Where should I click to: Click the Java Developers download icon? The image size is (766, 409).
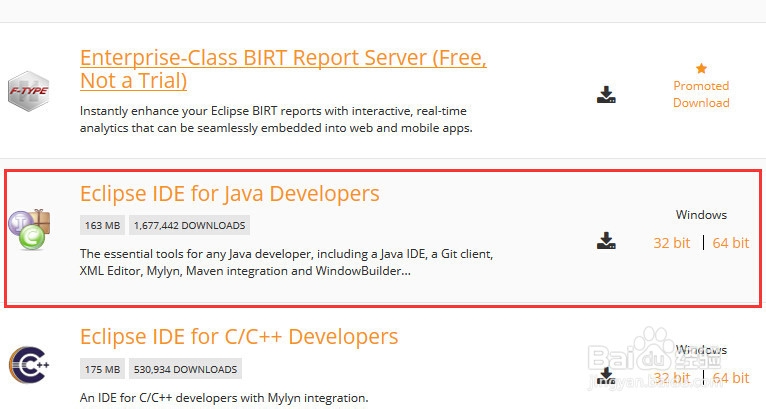[x=606, y=241]
